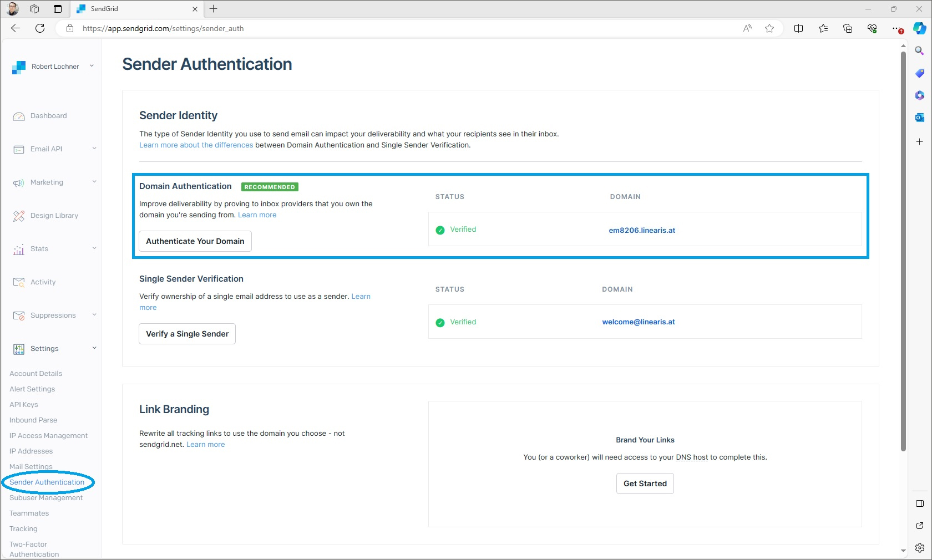Open Account Details settings page

(x=36, y=374)
